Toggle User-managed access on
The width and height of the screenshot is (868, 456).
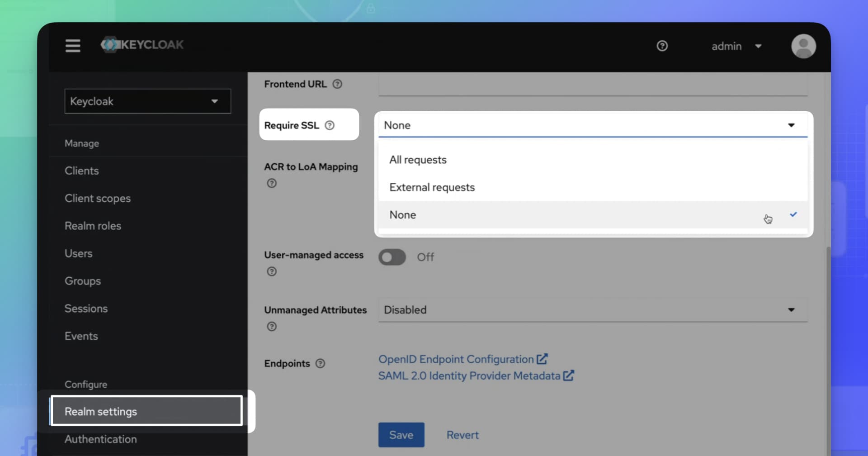(x=392, y=257)
